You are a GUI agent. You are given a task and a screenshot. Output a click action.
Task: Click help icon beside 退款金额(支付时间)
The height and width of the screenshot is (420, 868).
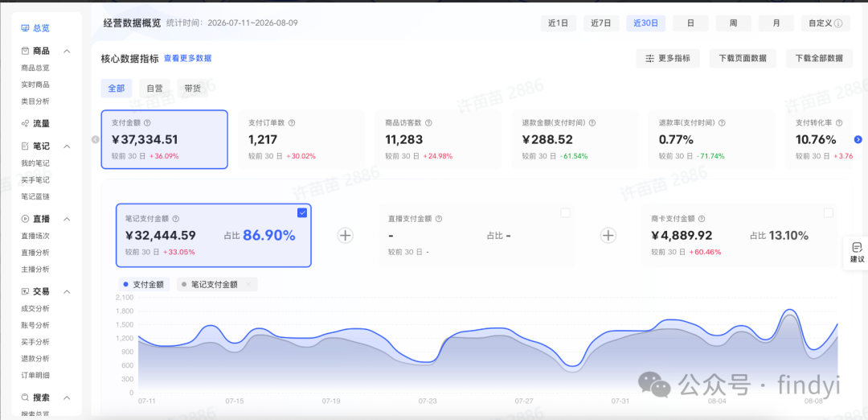click(x=592, y=123)
